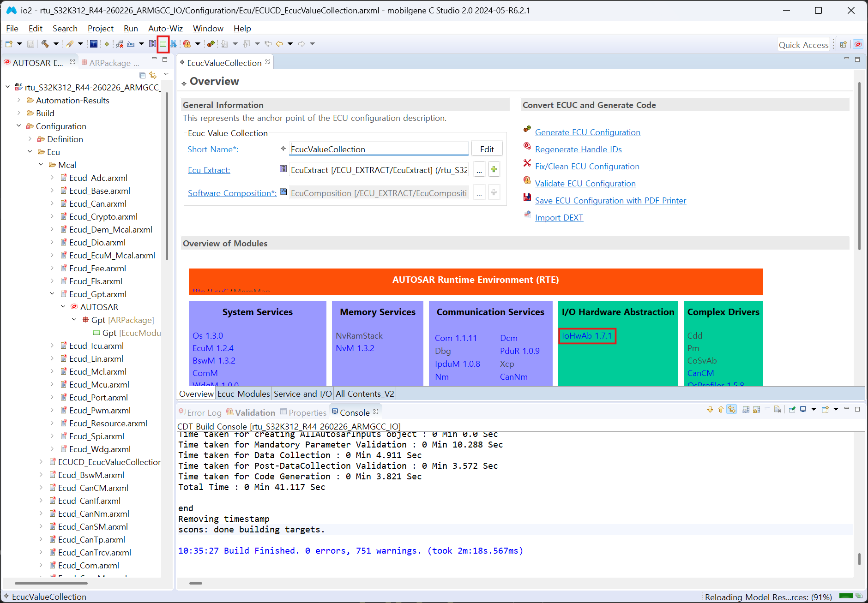Click Regenerate Handle IDs link

point(578,149)
